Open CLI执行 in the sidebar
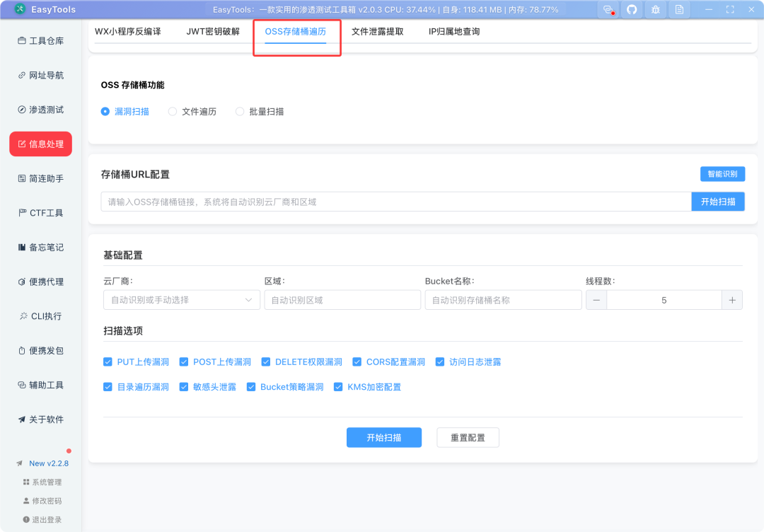This screenshot has height=532, width=764. pyautogui.click(x=41, y=316)
